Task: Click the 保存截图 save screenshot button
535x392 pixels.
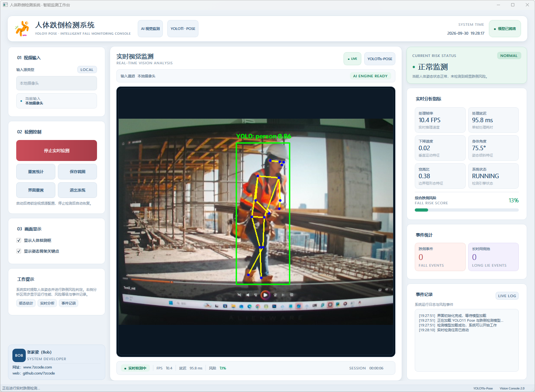Action: click(77, 172)
